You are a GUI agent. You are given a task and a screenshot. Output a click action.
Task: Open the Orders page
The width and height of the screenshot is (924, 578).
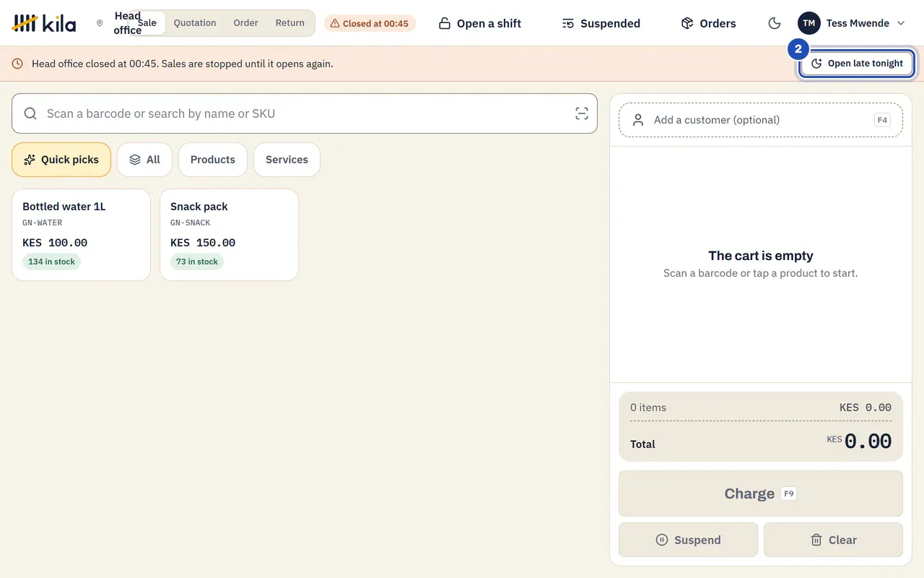[708, 23]
